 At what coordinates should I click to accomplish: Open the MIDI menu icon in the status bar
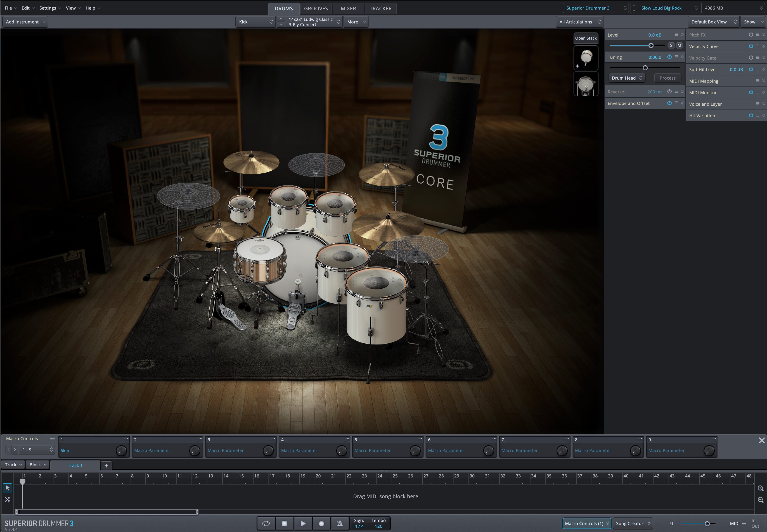coord(744,523)
